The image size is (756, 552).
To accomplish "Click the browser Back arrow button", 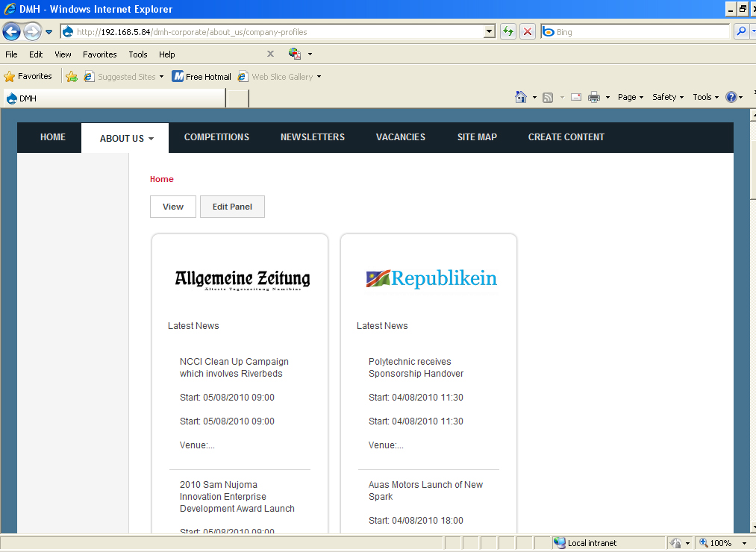I will [x=11, y=31].
